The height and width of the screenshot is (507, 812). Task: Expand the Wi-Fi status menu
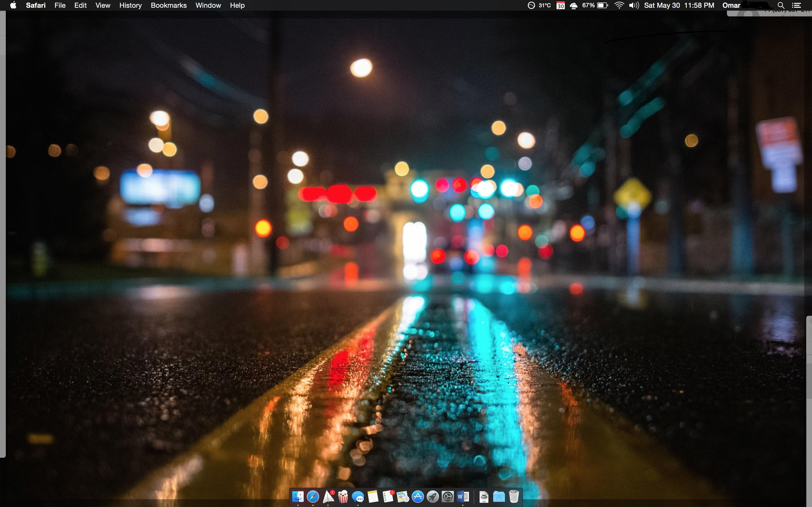click(x=619, y=5)
